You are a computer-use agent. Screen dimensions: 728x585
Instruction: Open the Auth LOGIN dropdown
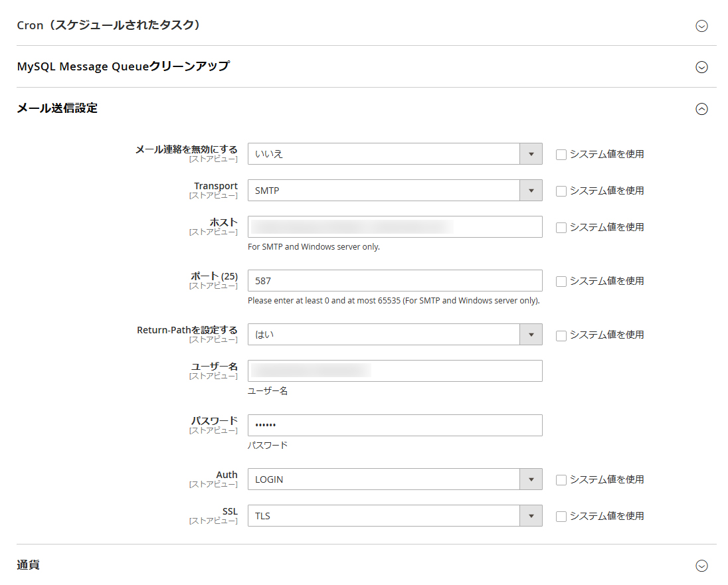tap(395, 479)
